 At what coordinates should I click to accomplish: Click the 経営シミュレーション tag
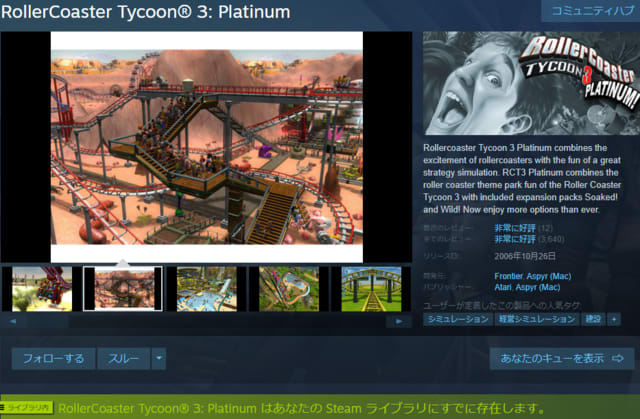[x=537, y=319]
